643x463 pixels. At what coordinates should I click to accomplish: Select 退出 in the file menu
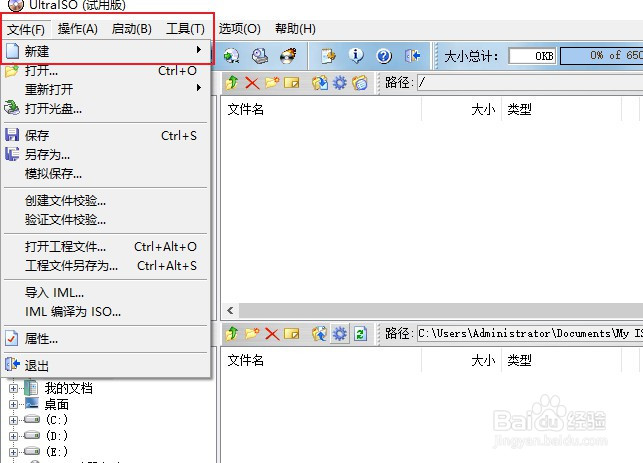(106, 365)
